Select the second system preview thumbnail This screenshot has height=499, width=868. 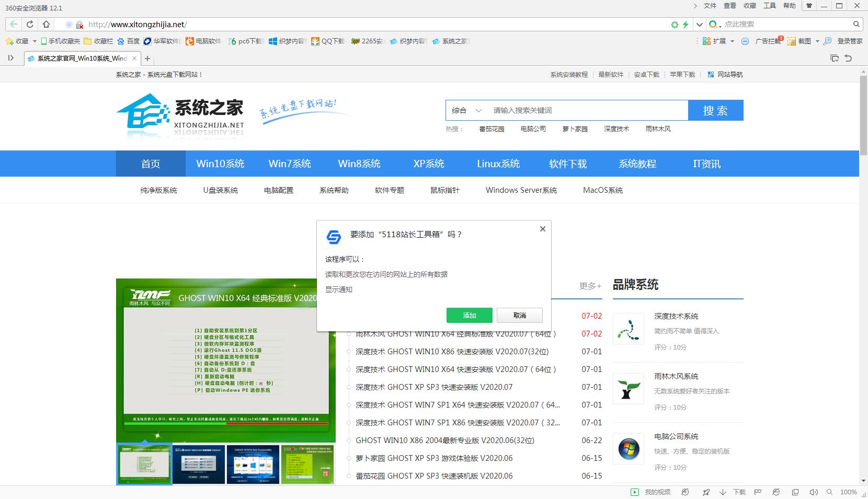[x=199, y=465]
